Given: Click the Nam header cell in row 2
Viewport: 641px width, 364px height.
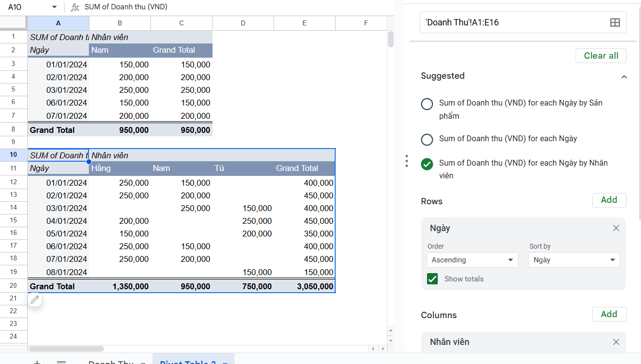Looking at the screenshot, I should click(120, 50).
